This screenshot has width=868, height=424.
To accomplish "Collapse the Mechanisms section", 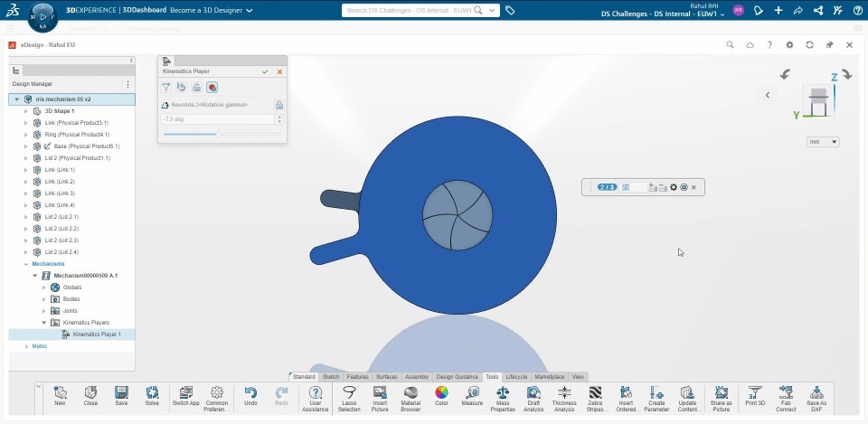I will (x=26, y=264).
